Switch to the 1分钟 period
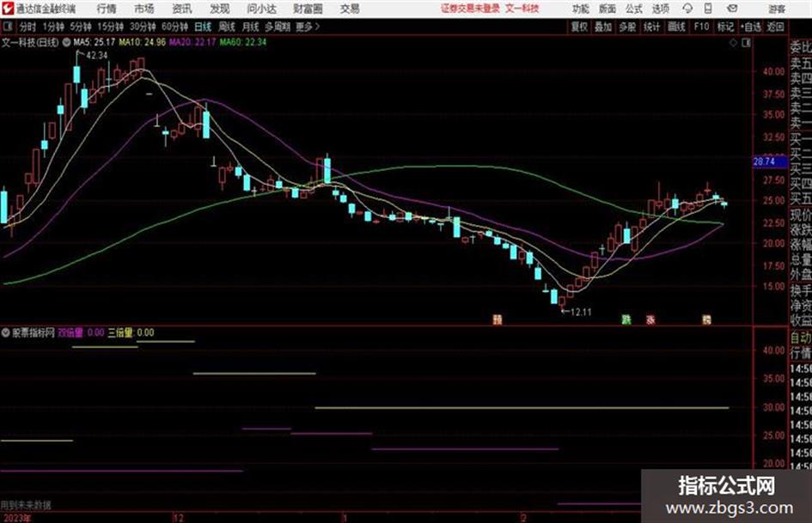 (52, 27)
